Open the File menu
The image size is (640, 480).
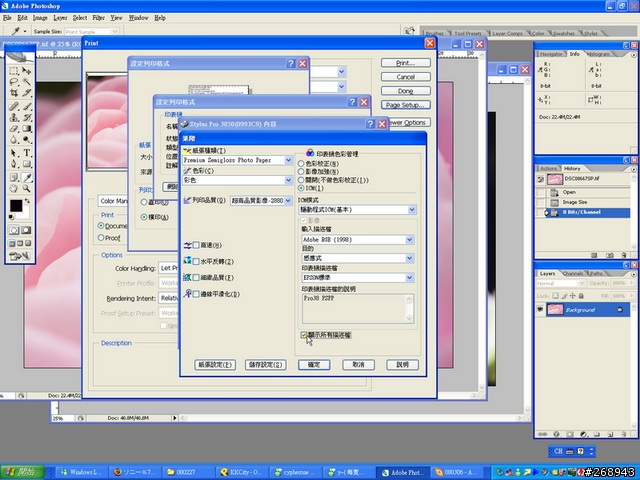tap(7, 18)
